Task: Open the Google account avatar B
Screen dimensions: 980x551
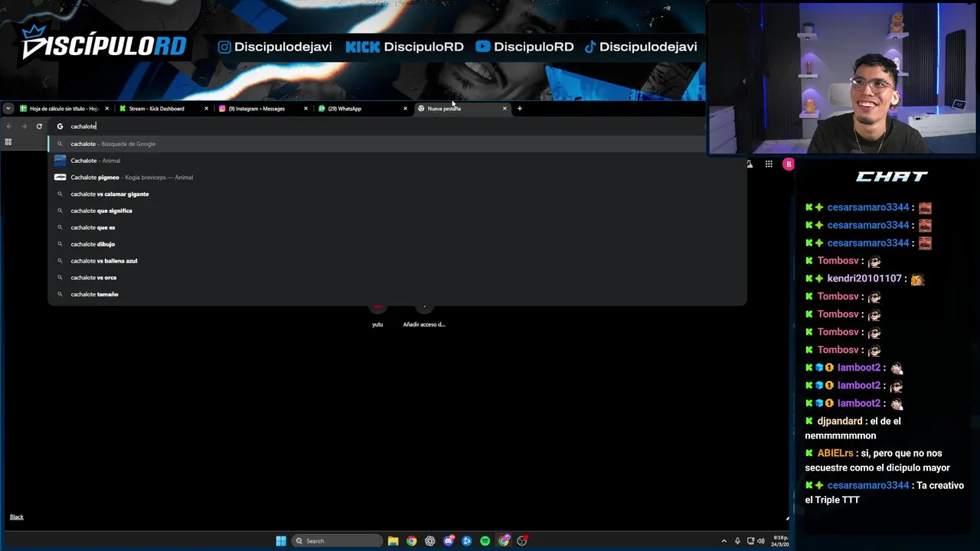Action: pyautogui.click(x=788, y=164)
